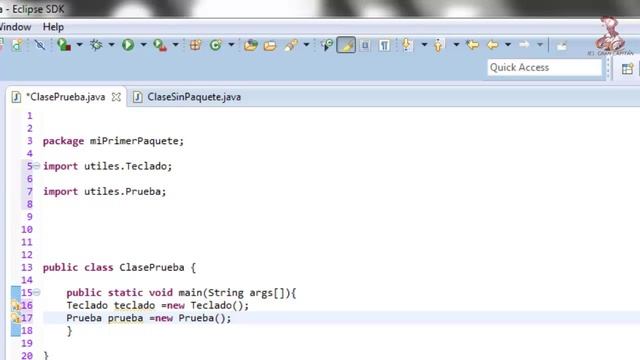Screen dimensions: 640x360
Task: Click the green Run button icon
Action: 128,44
